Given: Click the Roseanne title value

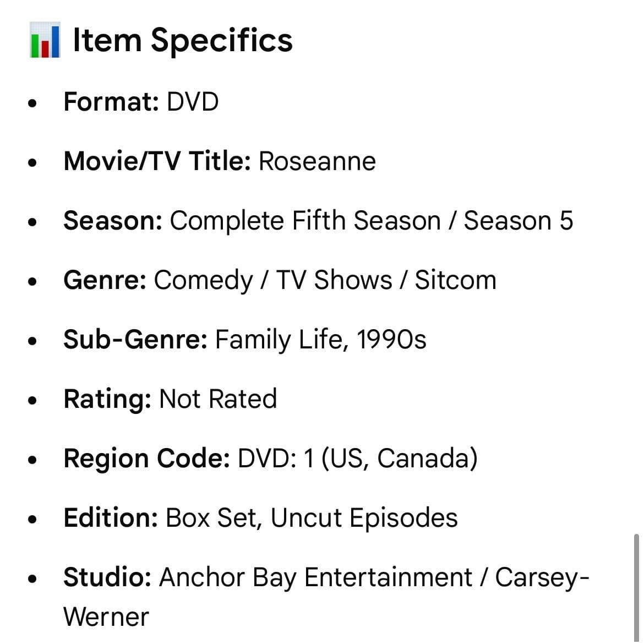Looking at the screenshot, I should pos(317,161).
